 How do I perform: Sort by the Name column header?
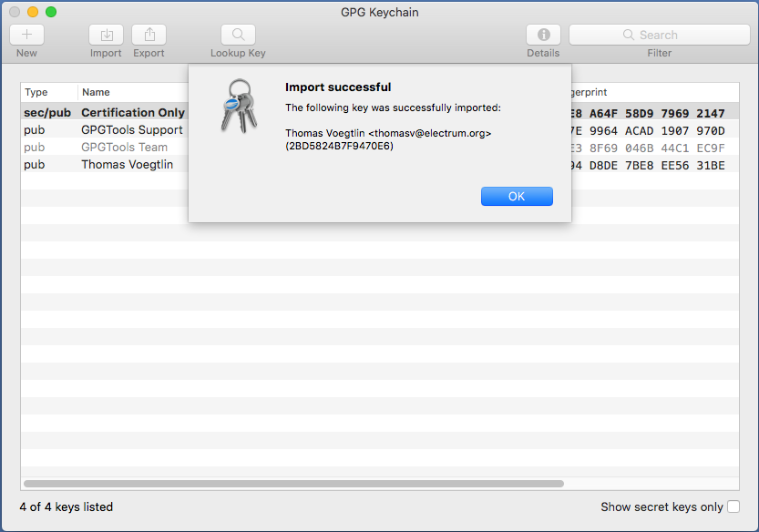96,92
